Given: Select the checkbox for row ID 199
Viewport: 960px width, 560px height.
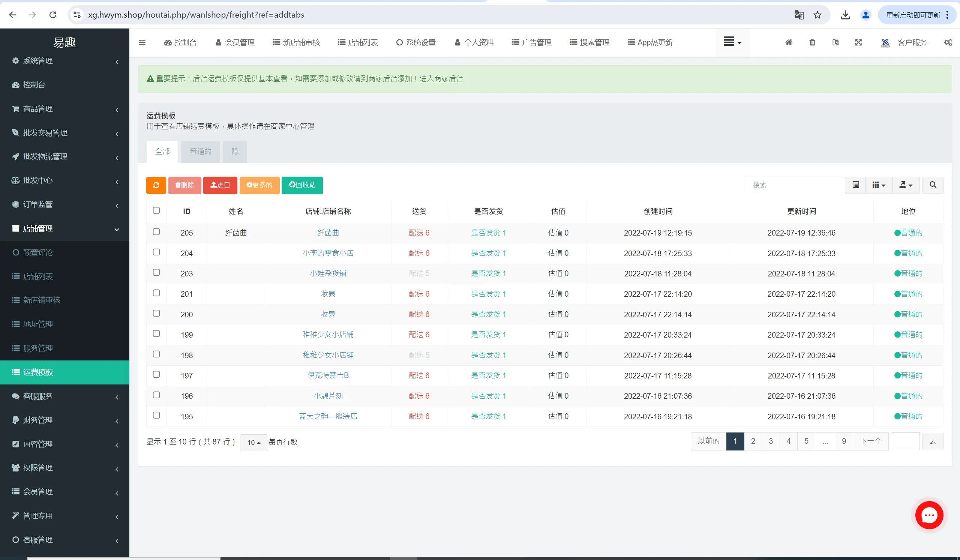Looking at the screenshot, I should click(x=156, y=333).
